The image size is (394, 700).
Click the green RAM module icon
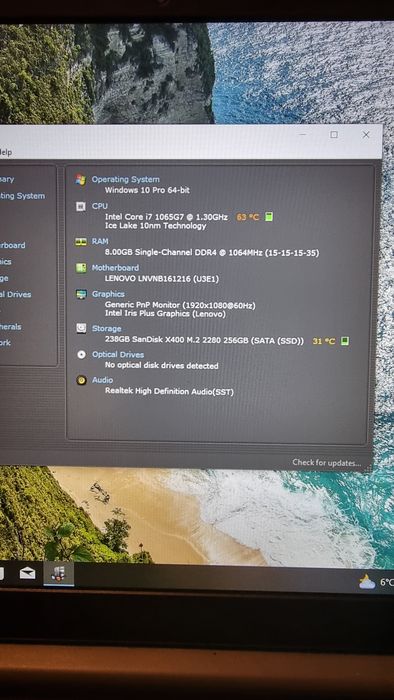[81, 242]
